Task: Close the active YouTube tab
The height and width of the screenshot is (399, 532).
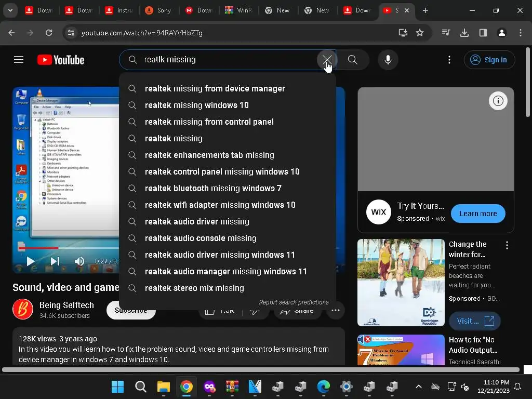Action: (x=407, y=10)
